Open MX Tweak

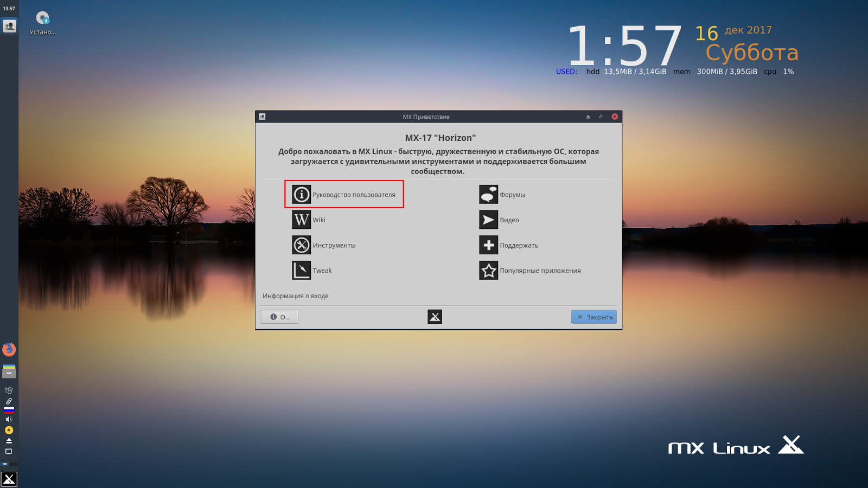[x=312, y=270]
